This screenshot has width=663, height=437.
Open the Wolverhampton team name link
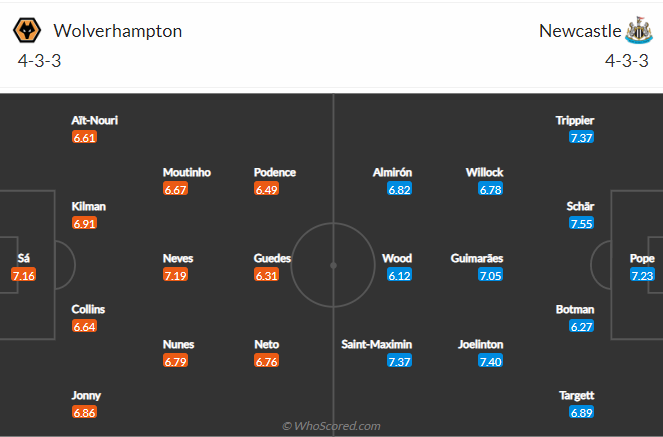point(118,31)
